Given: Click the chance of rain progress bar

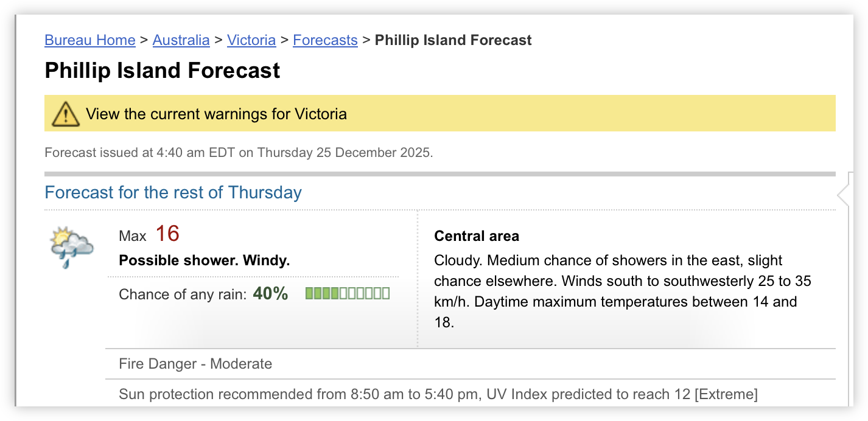Looking at the screenshot, I should click(x=348, y=293).
